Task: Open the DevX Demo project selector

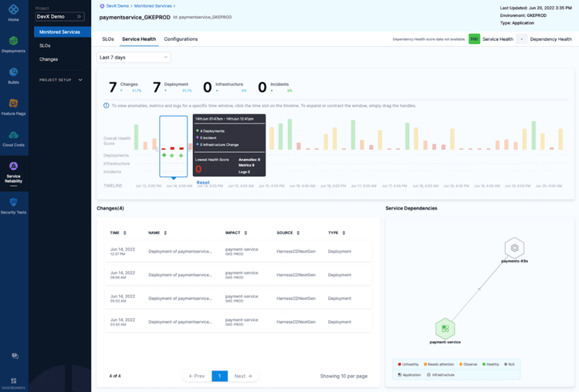Action: 59,17
